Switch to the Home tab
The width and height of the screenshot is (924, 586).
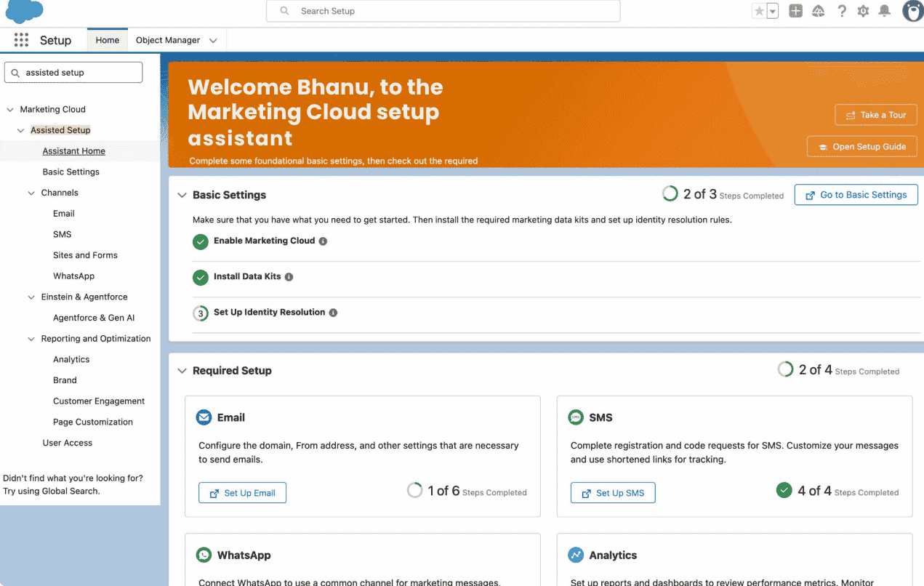point(107,40)
